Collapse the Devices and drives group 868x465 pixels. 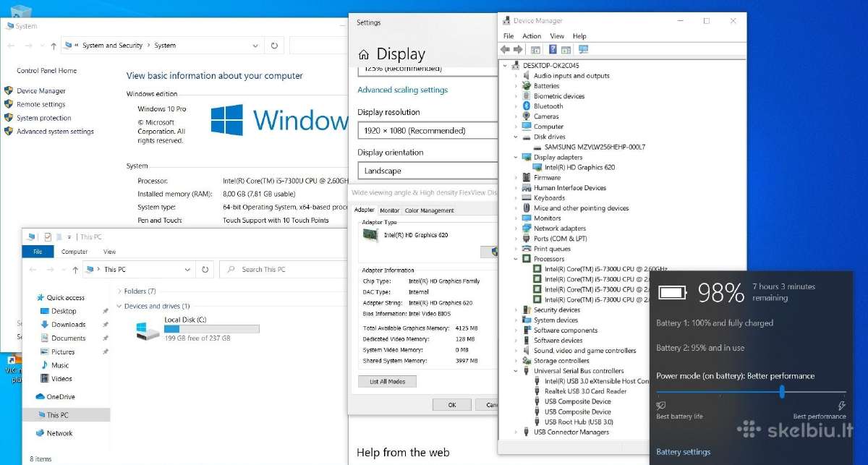click(x=119, y=306)
